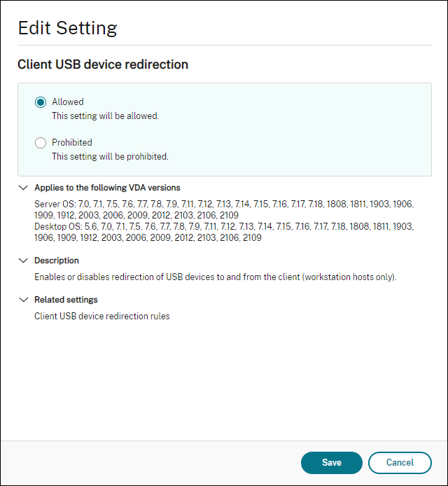This screenshot has width=448, height=486.
Task: Click "Client USB device redirection rules" related setting
Action: [102, 317]
